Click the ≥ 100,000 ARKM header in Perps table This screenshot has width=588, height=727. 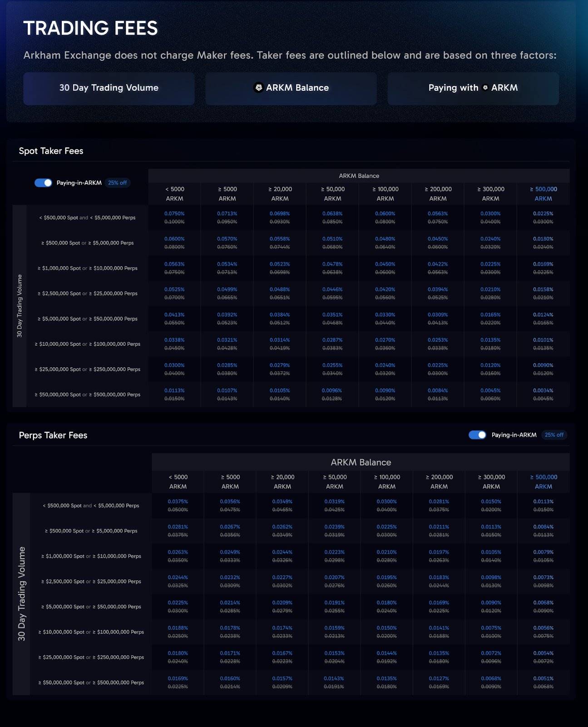pos(387,482)
